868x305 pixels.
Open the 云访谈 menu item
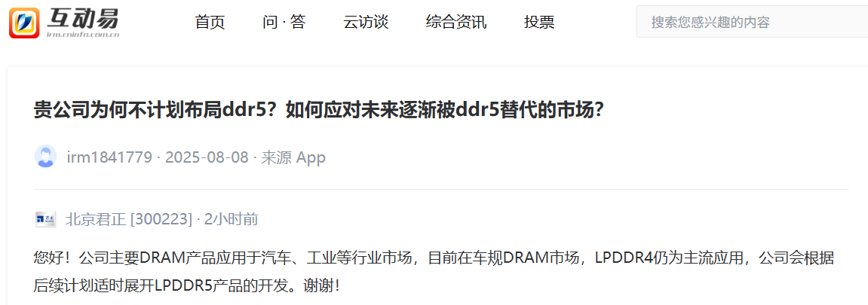tap(365, 22)
